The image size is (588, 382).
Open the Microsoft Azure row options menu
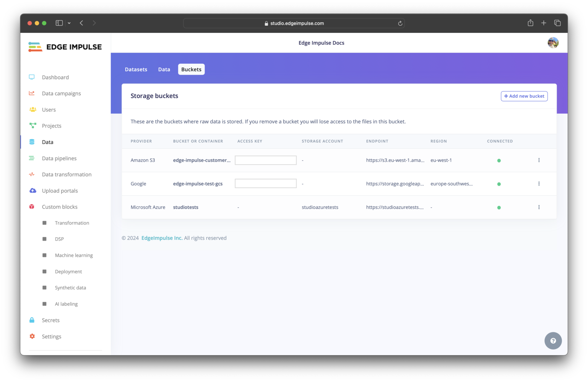point(539,207)
